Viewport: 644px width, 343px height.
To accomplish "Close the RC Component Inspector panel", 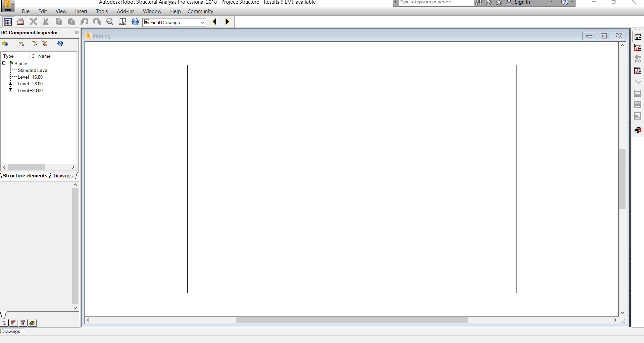I will pos(77,33).
